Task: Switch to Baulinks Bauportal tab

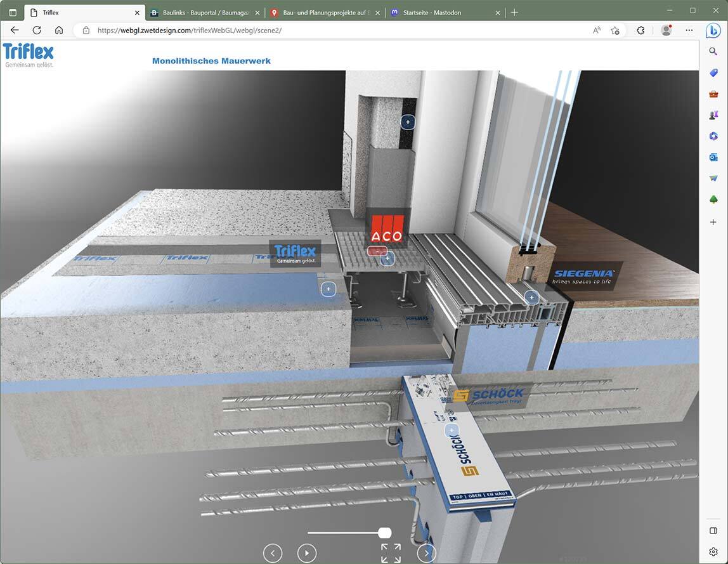Action: [205, 13]
